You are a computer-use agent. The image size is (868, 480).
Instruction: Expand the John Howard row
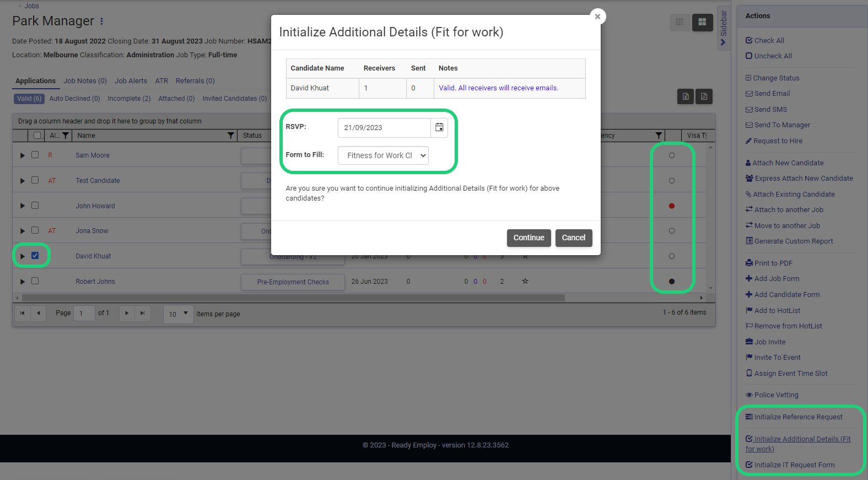pos(23,206)
